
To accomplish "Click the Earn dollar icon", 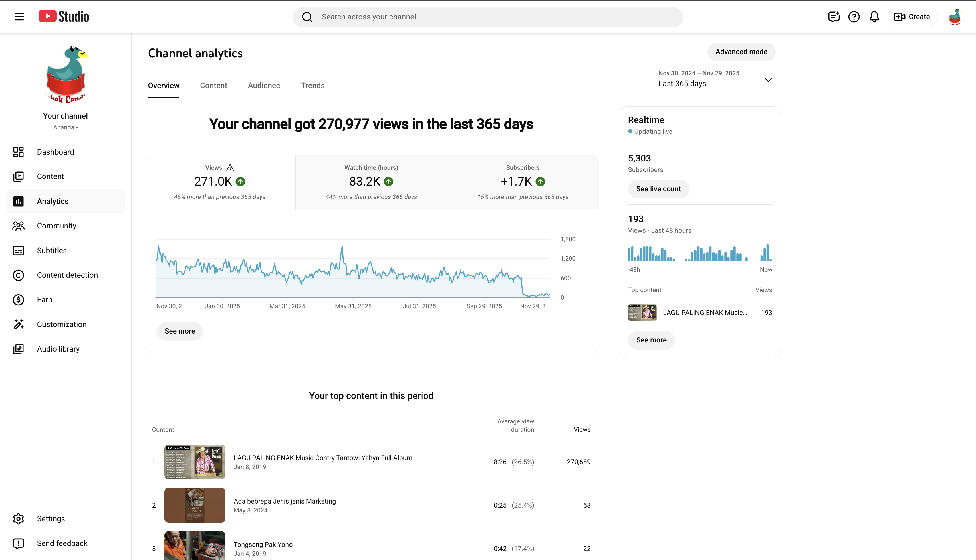I will tap(19, 300).
